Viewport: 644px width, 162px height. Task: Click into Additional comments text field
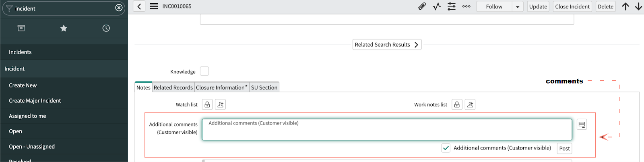[386, 130]
